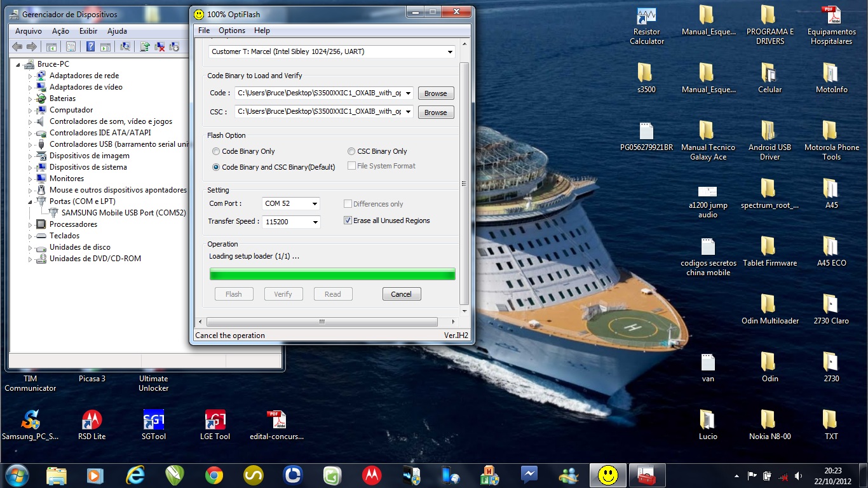
Task: Open Tablet Firmware folder icon
Action: click(x=770, y=252)
